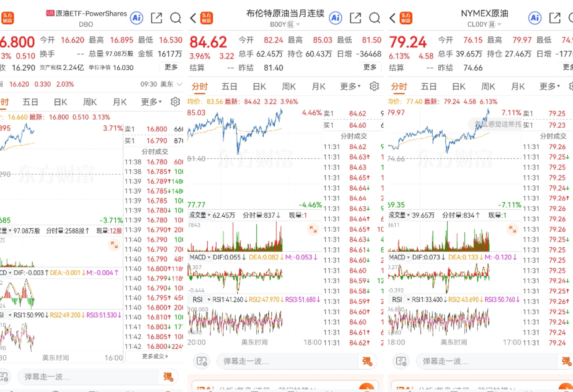Viewport: 573px width, 392px height.
Task: Expand the Brent volume chart fullscreen
Action: (313, 229)
